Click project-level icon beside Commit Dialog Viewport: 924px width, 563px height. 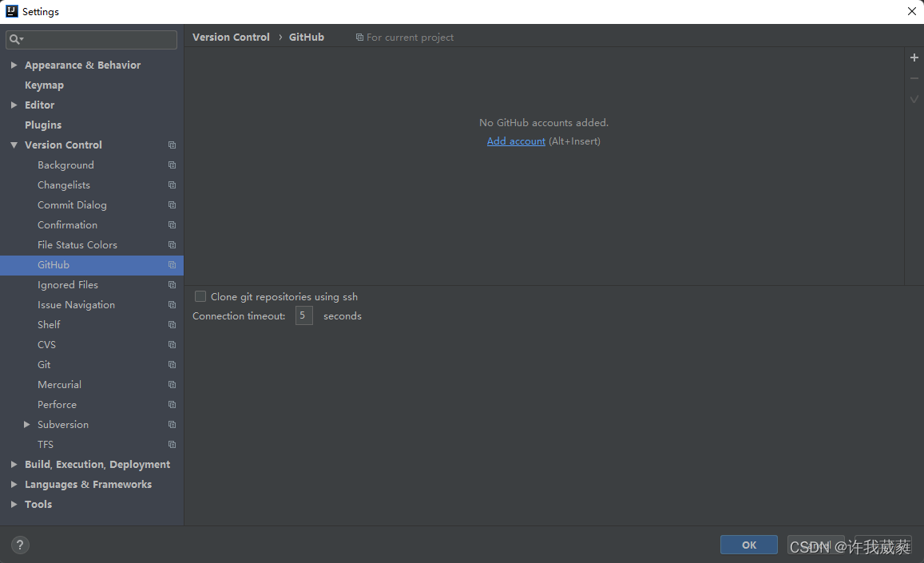172,205
